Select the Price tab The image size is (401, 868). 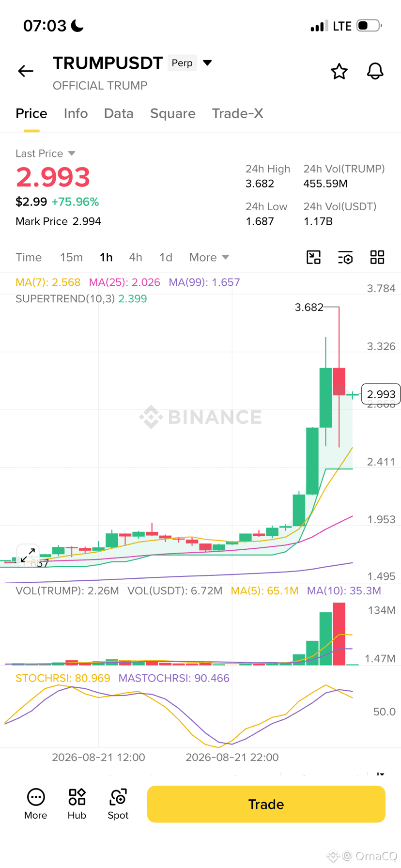click(31, 113)
